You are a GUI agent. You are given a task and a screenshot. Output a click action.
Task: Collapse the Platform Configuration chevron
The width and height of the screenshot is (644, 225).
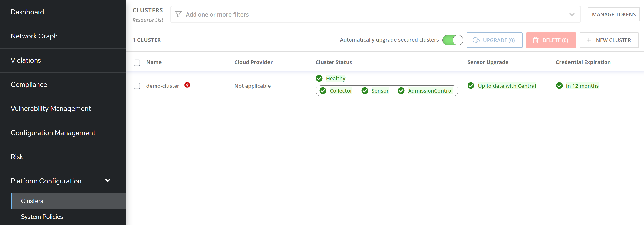(108, 180)
